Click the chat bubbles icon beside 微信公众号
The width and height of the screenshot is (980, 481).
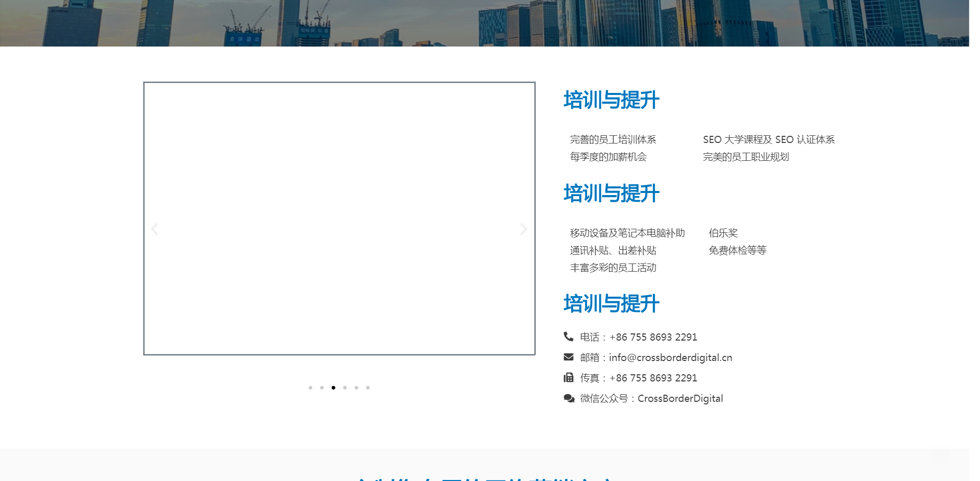click(x=569, y=398)
